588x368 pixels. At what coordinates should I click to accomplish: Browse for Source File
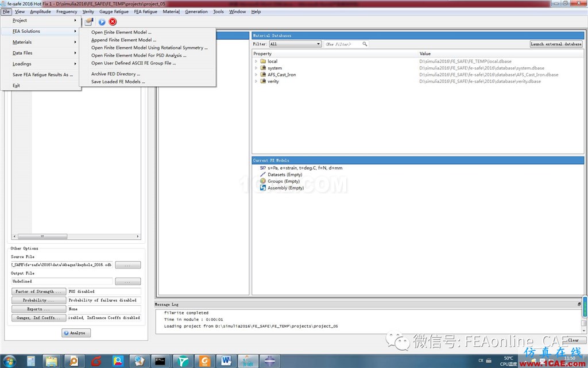click(128, 265)
